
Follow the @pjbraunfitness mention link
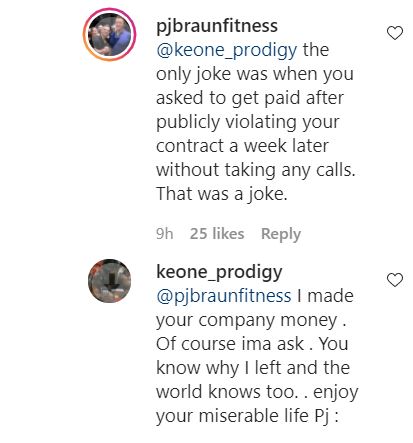coord(224,296)
